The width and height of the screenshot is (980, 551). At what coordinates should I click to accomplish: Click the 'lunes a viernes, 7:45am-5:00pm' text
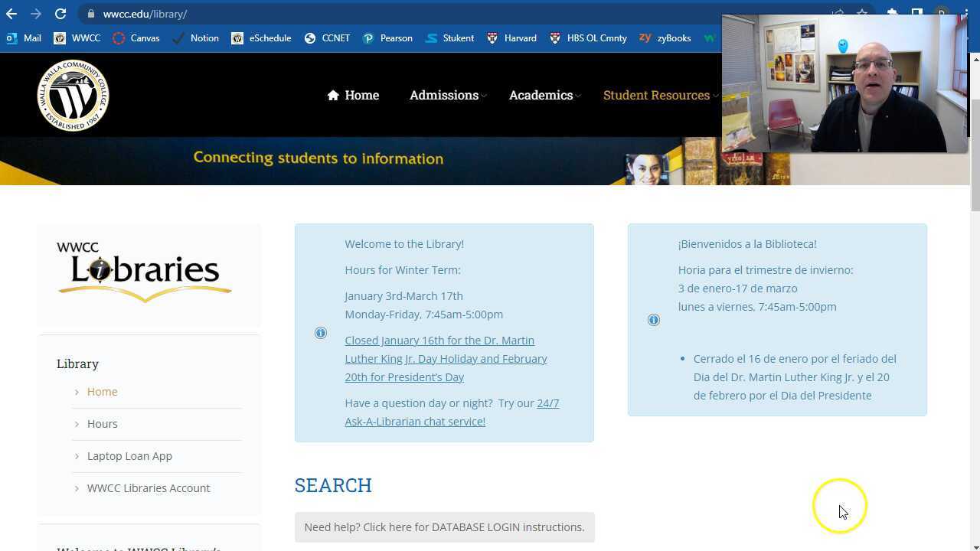[x=757, y=307]
